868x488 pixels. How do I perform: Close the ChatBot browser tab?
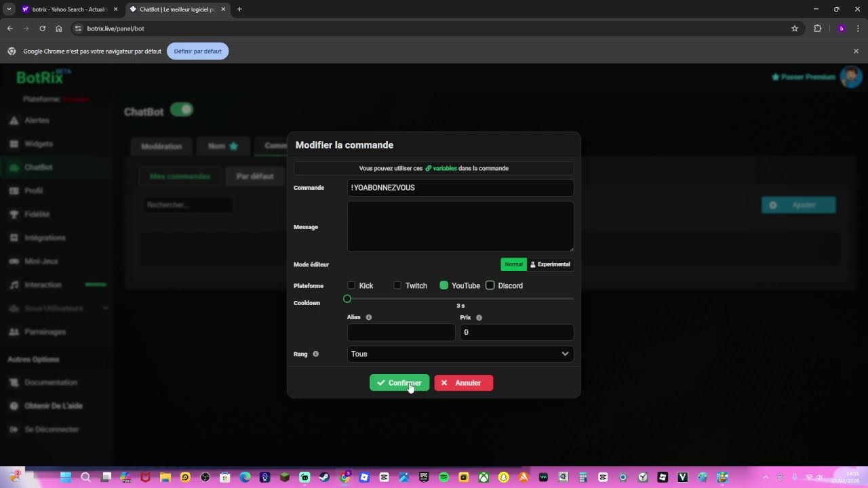(x=223, y=9)
